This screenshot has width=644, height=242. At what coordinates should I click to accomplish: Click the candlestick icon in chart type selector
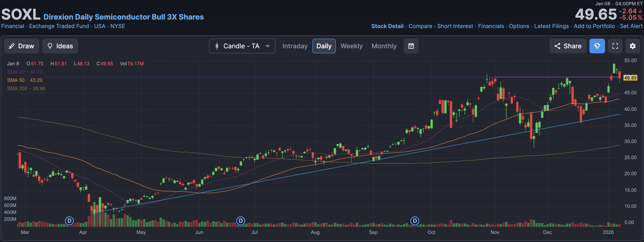click(x=217, y=46)
